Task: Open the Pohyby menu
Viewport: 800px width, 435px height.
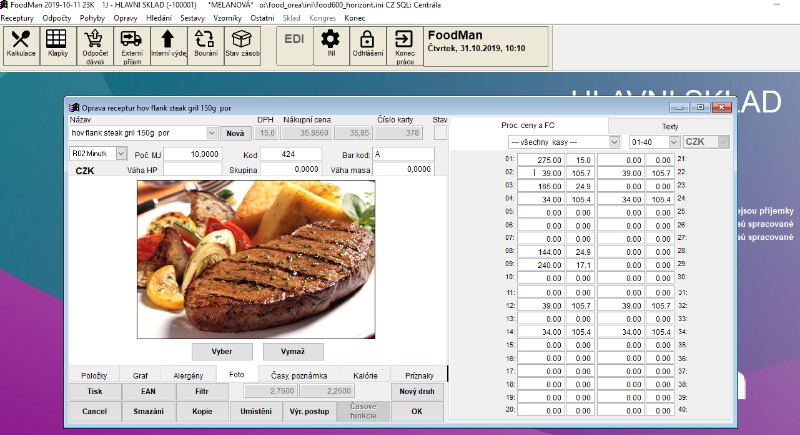Action: 92,18
